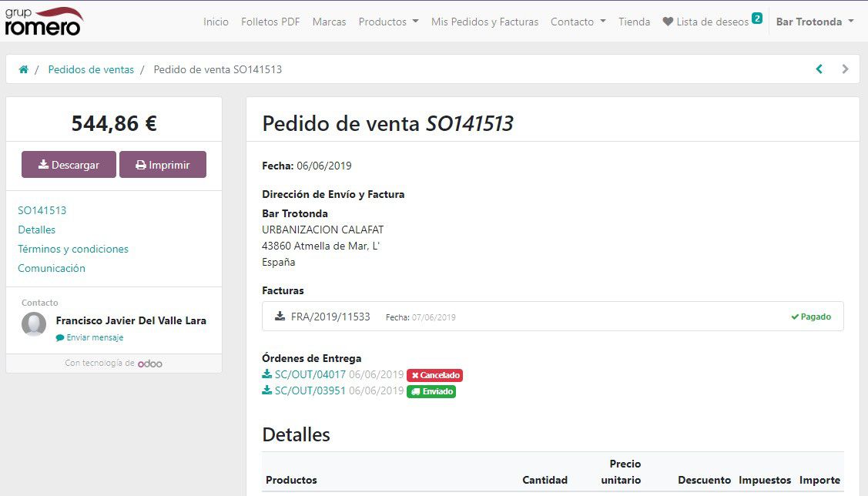The height and width of the screenshot is (496, 868).
Task: Click Pedidos de ventas in the breadcrumb
Action: pos(91,69)
